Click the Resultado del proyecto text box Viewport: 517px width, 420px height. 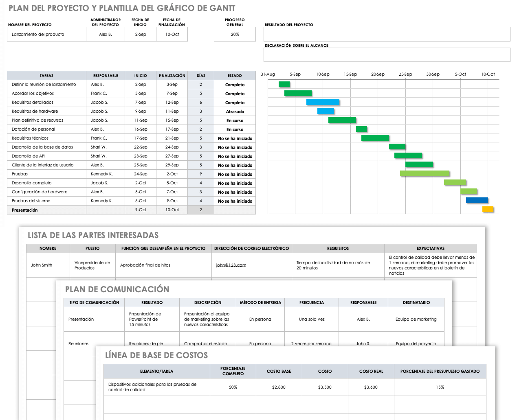pyautogui.click(x=387, y=34)
